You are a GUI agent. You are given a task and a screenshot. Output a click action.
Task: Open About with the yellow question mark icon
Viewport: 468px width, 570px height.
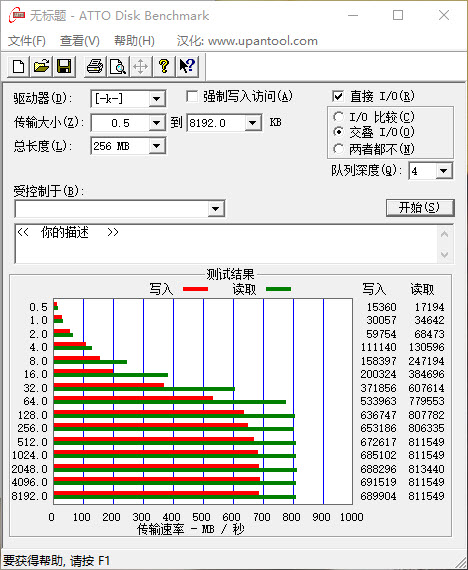pyautogui.click(x=164, y=67)
